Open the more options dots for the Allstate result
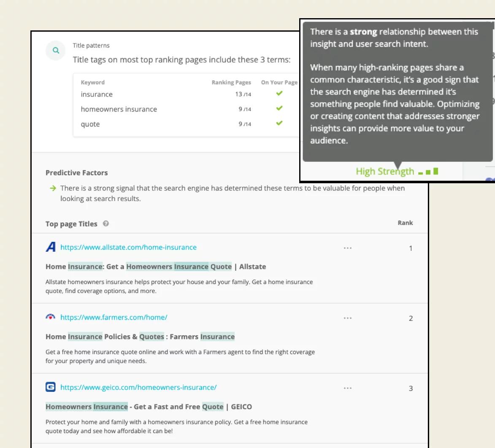Screen dimensions: 495x448 point(348,248)
